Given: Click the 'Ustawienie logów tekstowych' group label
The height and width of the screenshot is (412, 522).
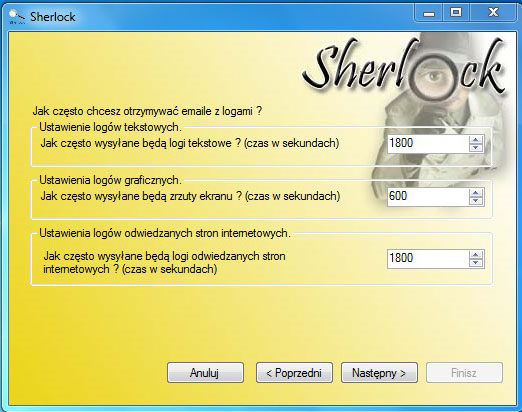Looking at the screenshot, I should 110,127.
